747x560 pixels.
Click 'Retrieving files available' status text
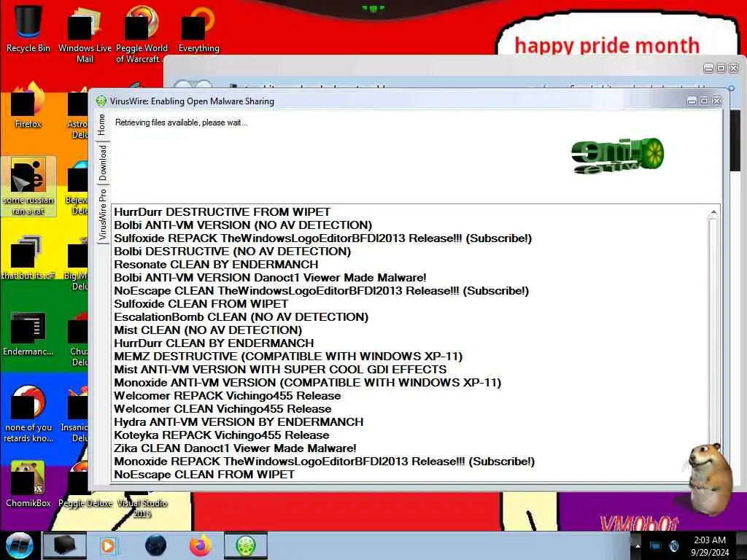point(182,122)
